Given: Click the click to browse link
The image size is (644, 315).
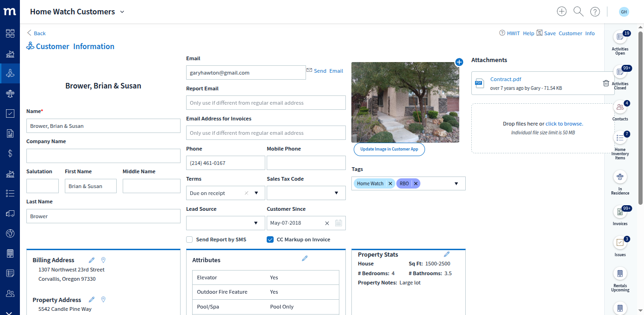Looking at the screenshot, I should point(564,124).
